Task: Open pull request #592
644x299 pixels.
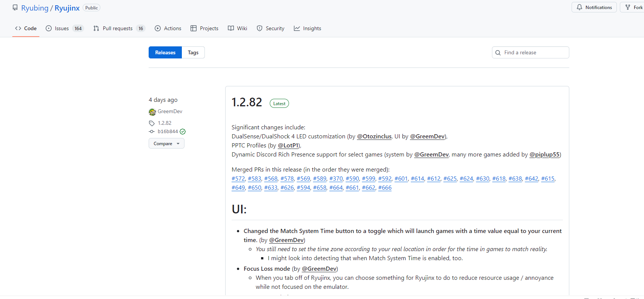Action: [385, 179]
